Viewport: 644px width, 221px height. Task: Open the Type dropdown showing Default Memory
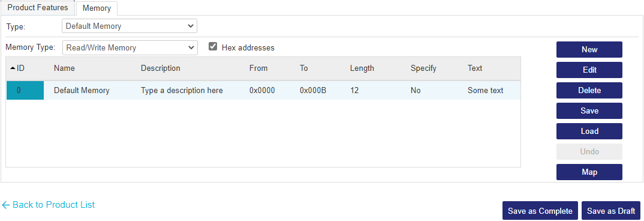tap(130, 26)
